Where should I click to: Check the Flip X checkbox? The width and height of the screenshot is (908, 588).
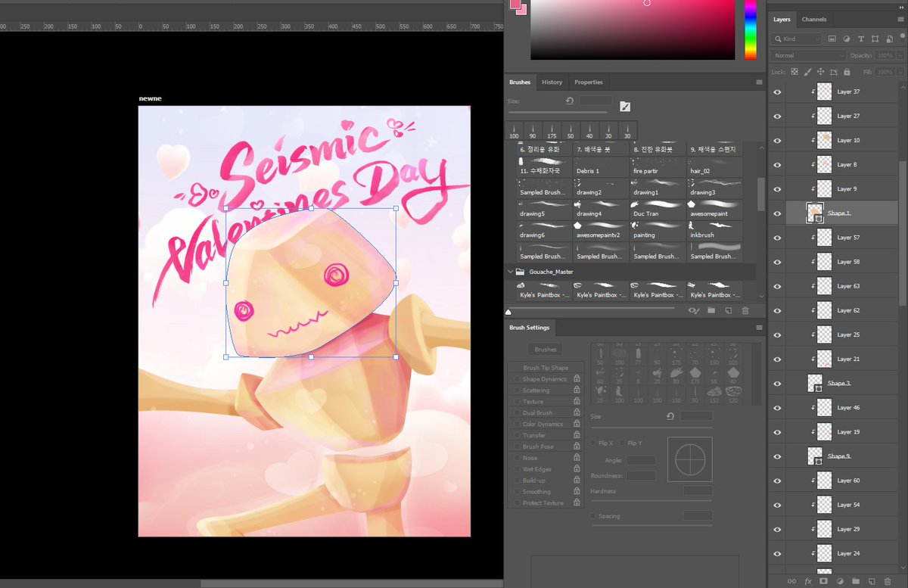[593, 443]
